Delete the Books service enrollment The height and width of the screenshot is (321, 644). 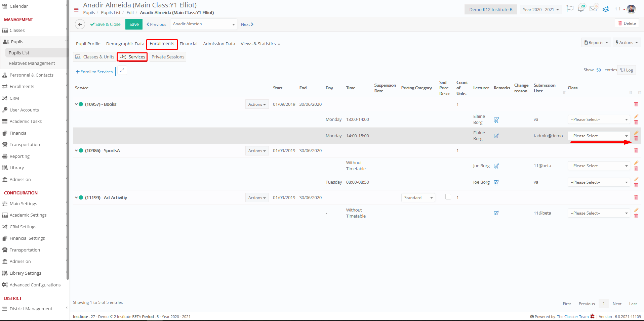coord(636,104)
